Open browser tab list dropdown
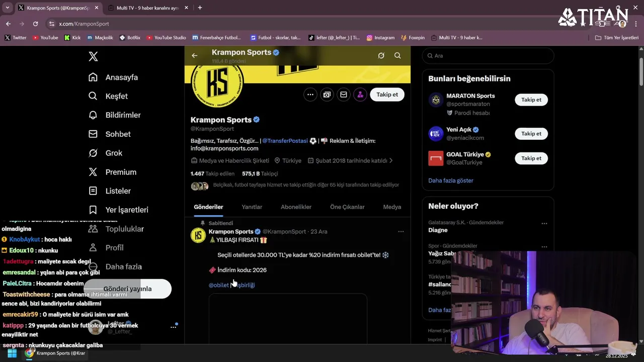 tap(7, 8)
